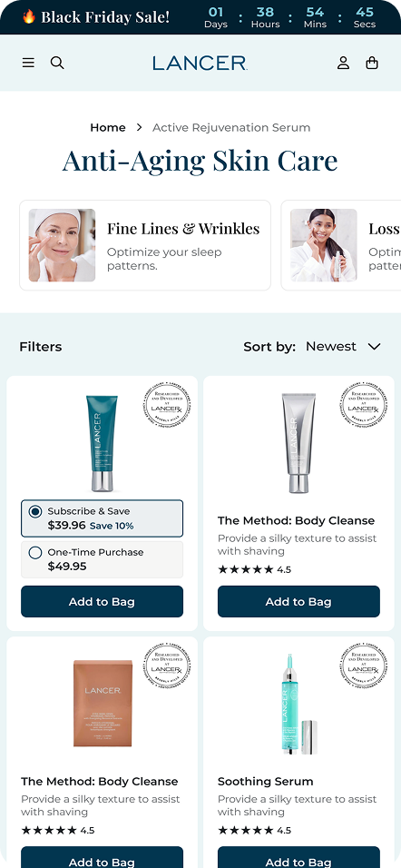The image size is (401, 868).
Task: Open the hamburger menu
Action: (x=28, y=63)
